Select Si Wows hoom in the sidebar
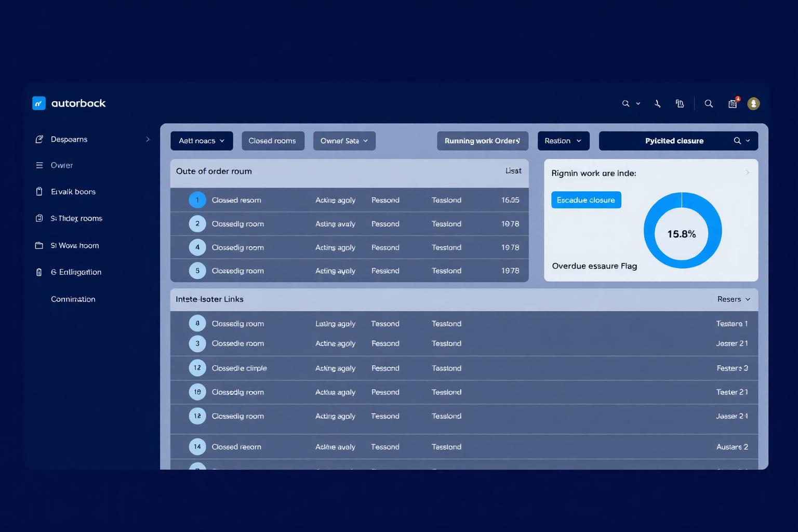Image resolution: width=798 pixels, height=532 pixels. [x=75, y=245]
